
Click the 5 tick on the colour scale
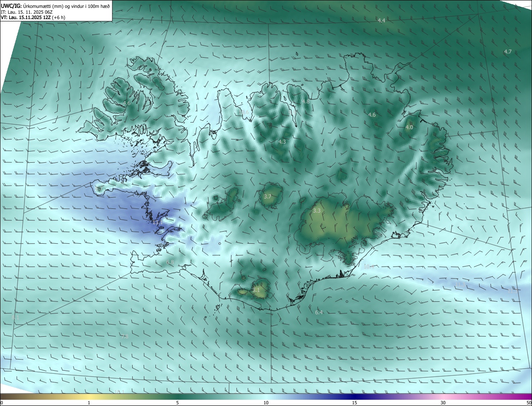(177, 403)
